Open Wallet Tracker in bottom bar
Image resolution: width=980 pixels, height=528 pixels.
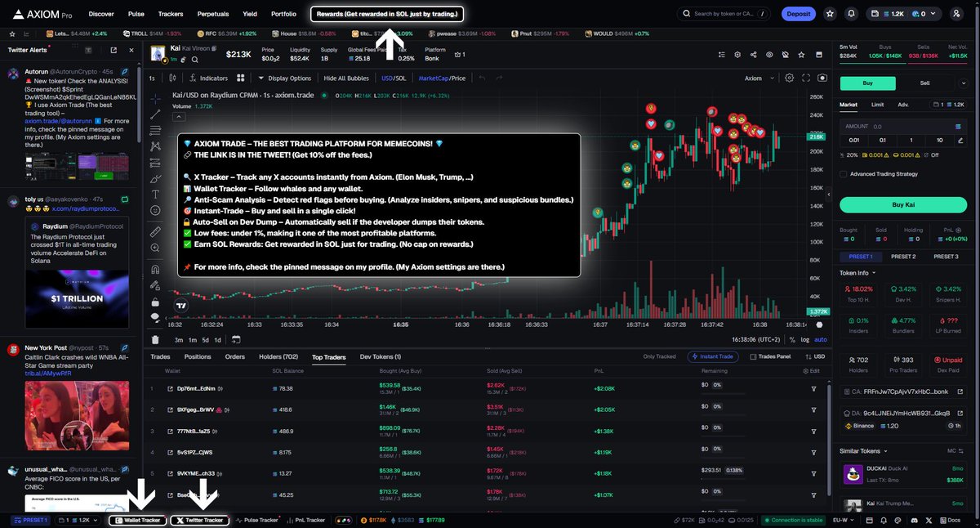tap(137, 520)
